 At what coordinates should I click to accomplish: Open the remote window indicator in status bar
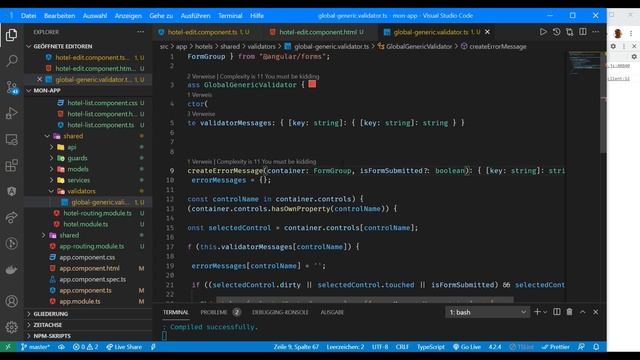click(8, 347)
